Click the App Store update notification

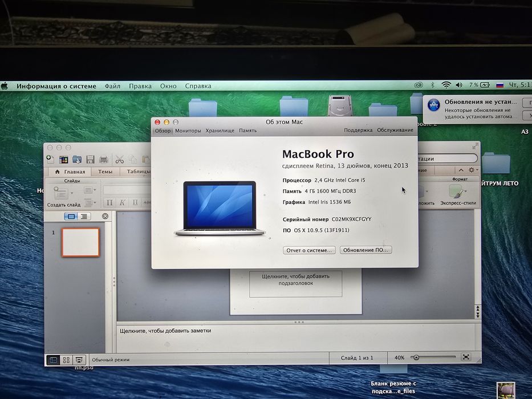[477, 109]
